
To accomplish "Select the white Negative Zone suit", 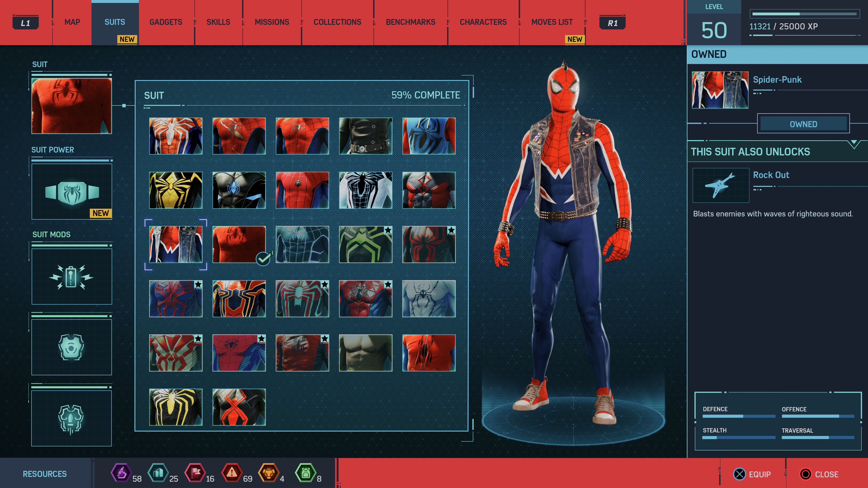I will coord(366,190).
